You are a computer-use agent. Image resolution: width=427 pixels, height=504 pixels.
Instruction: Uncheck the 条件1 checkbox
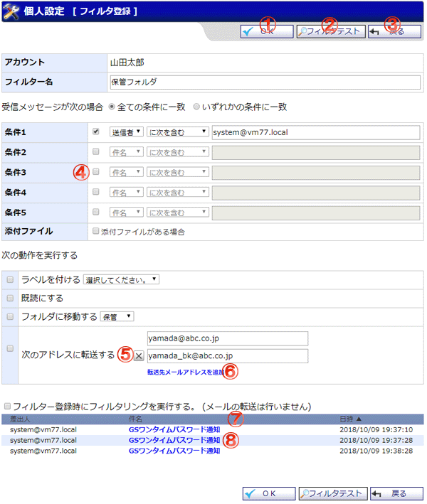point(96,132)
